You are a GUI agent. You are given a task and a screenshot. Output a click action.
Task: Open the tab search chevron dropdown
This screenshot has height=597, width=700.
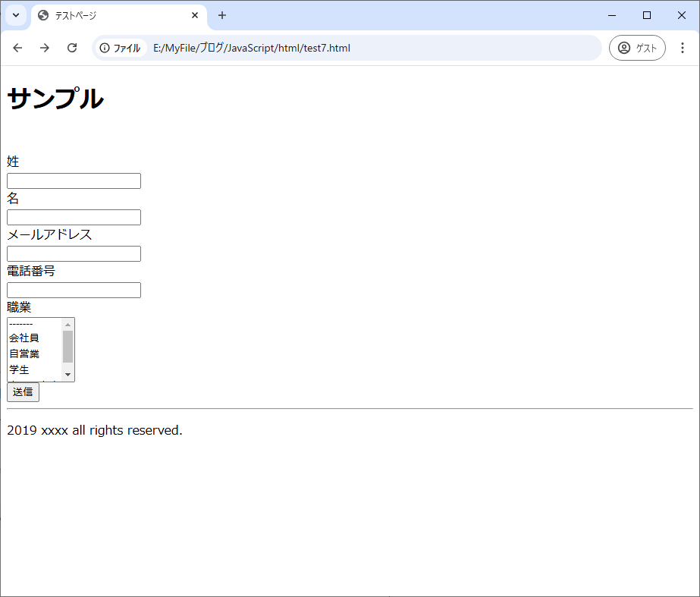pos(16,15)
